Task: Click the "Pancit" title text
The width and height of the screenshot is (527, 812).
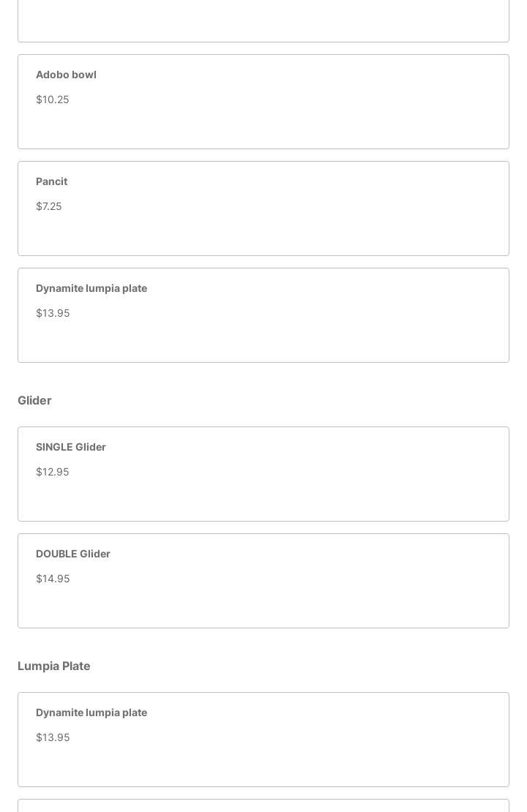Action: [x=51, y=181]
